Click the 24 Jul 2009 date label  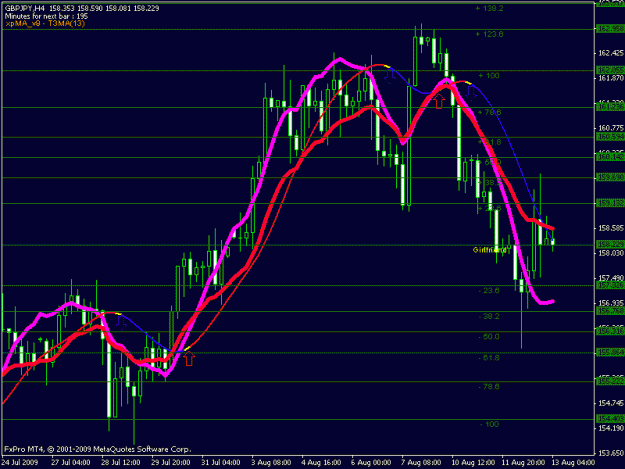(20, 463)
